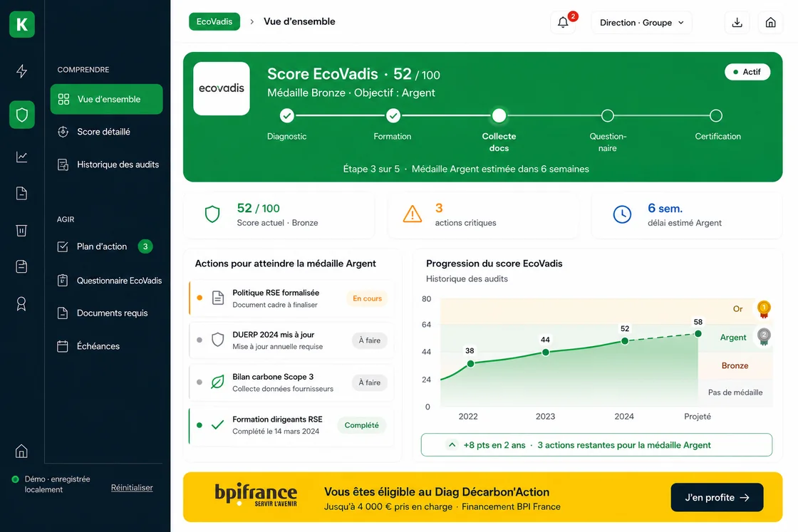The height and width of the screenshot is (532, 798).
Task: Click the silver Argent medal icon
Action: pos(763,337)
